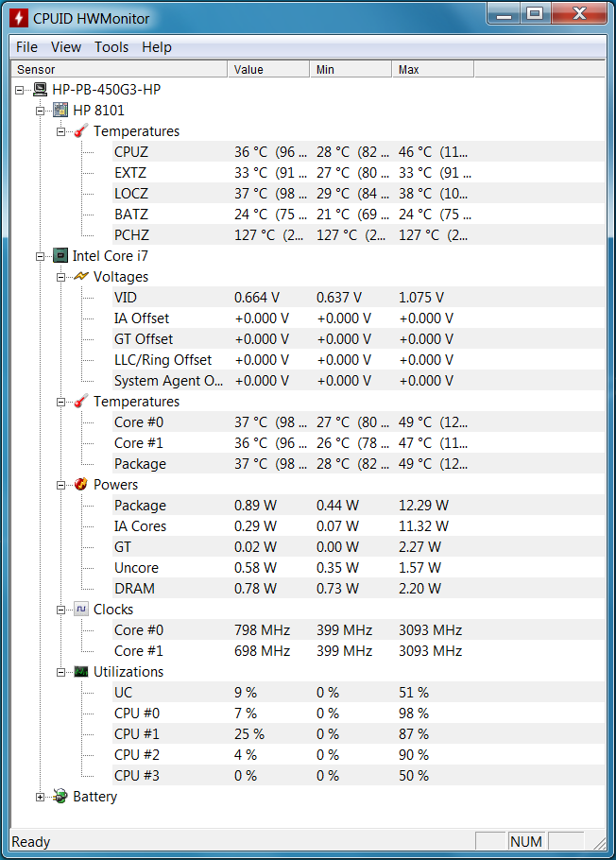This screenshot has width=616, height=860.
Task: Open the View menu
Action: 66,47
